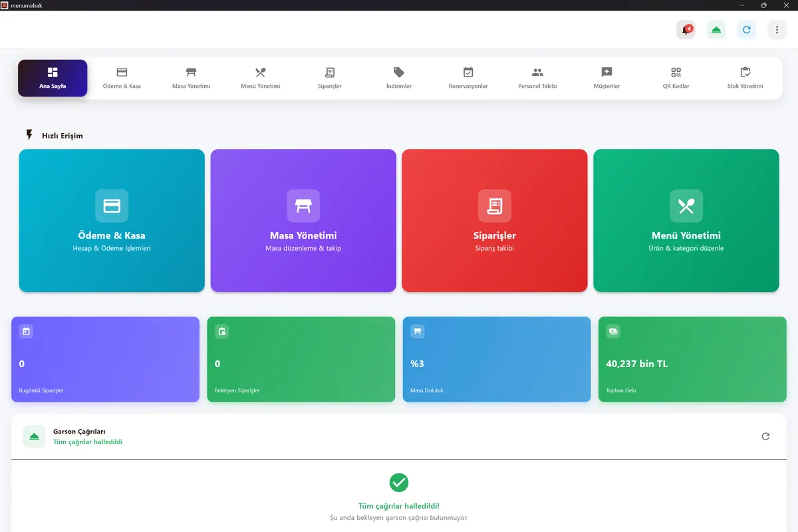This screenshot has height=532, width=798.
Task: Click the 'Garson Çağrıları' panel heading
Action: [x=79, y=432]
